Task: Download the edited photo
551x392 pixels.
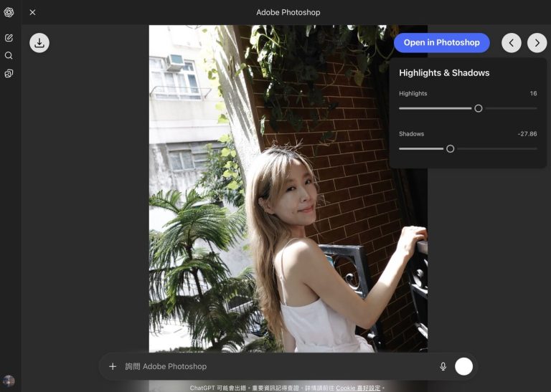Action: pyautogui.click(x=39, y=43)
